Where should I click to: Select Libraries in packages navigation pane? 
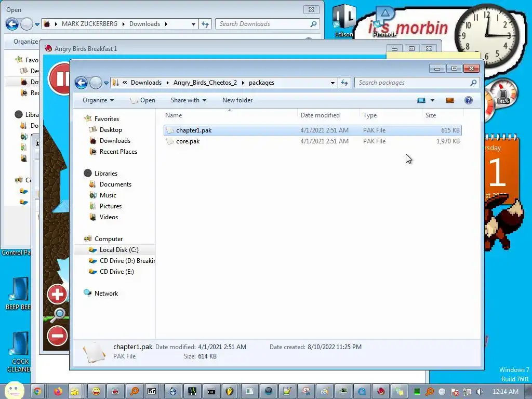(100, 173)
